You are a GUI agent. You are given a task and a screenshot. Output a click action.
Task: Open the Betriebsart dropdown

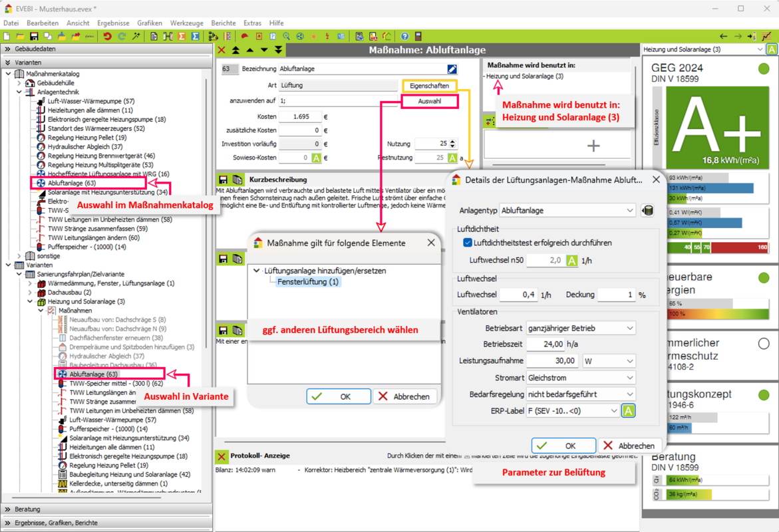580,328
